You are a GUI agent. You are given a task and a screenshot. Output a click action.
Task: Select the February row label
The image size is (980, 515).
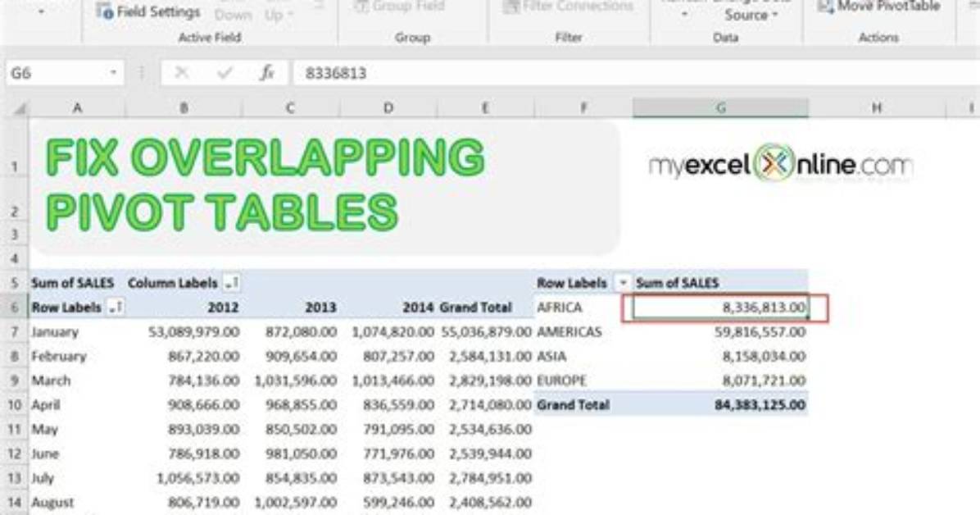point(59,356)
